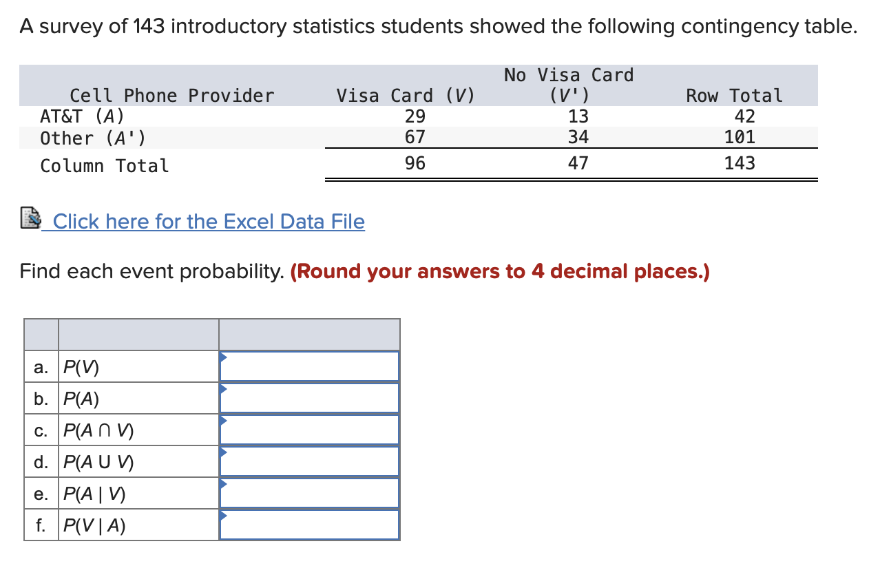Click the marker triangle beside P(A ∩ V)
Viewport: 880px width, 588px height.
click(x=223, y=420)
